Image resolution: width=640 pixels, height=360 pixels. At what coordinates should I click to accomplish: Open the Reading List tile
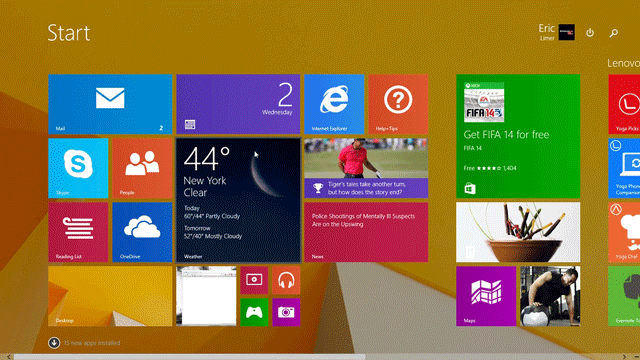coord(78,232)
